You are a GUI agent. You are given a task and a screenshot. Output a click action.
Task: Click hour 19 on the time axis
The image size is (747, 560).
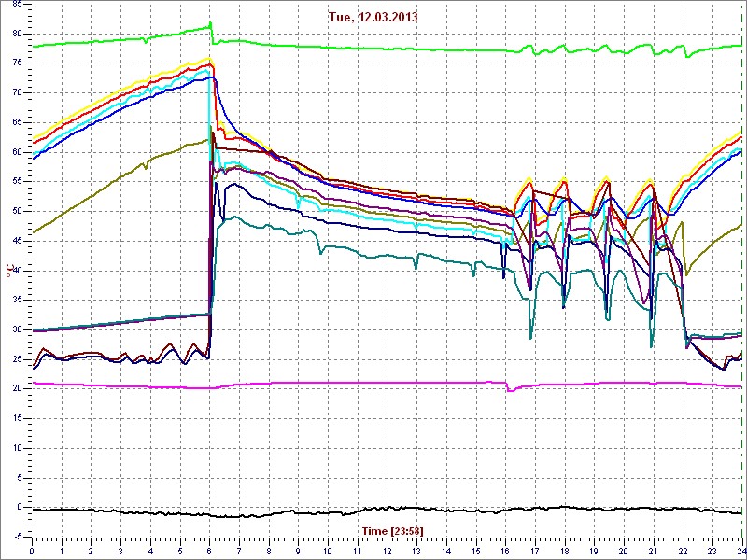pyautogui.click(x=594, y=551)
